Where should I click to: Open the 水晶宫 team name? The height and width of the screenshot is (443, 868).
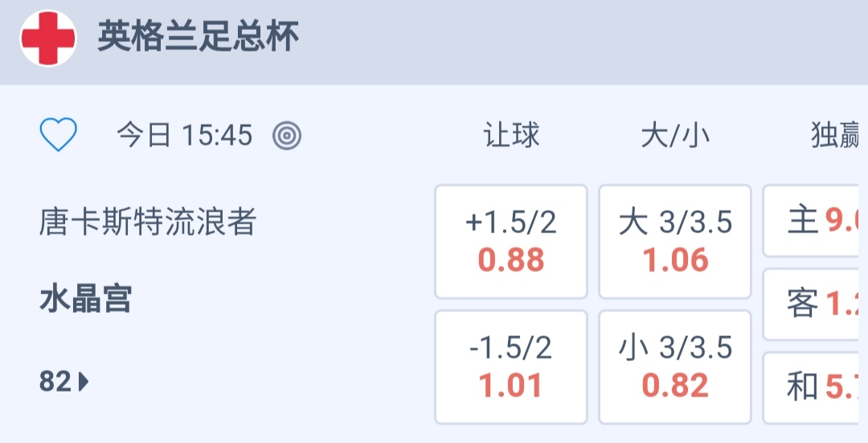(x=85, y=300)
